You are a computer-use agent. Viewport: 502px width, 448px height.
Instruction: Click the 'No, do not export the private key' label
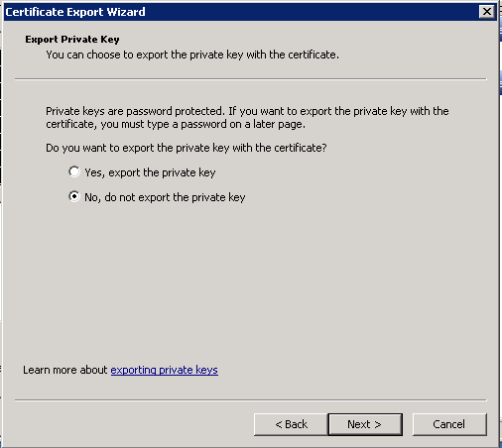tap(165, 197)
